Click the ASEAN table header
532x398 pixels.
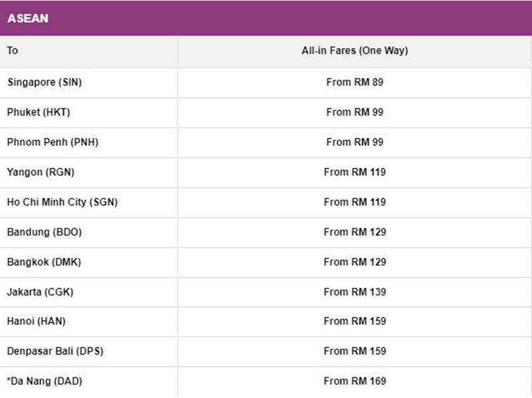click(x=28, y=19)
